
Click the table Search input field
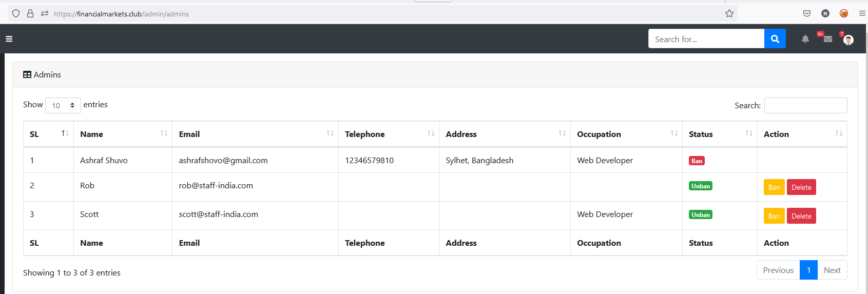[x=805, y=105]
